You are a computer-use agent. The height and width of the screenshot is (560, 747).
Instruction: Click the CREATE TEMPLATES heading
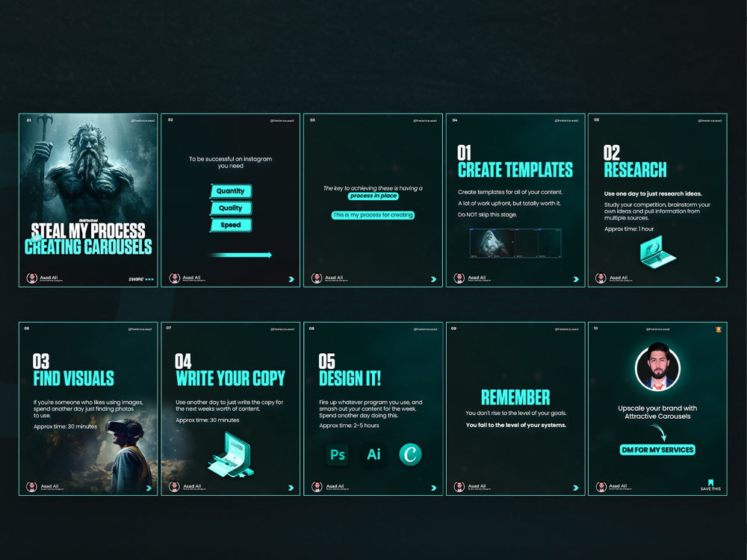point(515,170)
